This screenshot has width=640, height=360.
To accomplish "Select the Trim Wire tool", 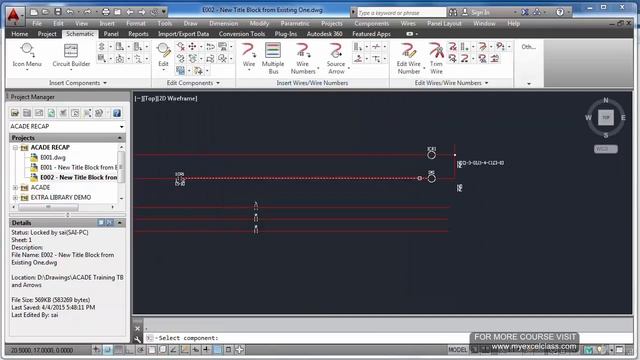I will click(436, 58).
